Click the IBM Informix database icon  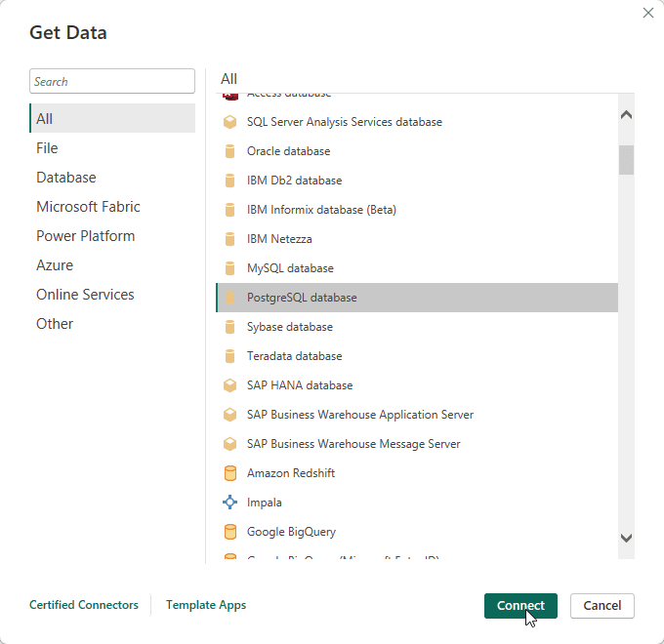tap(229, 210)
